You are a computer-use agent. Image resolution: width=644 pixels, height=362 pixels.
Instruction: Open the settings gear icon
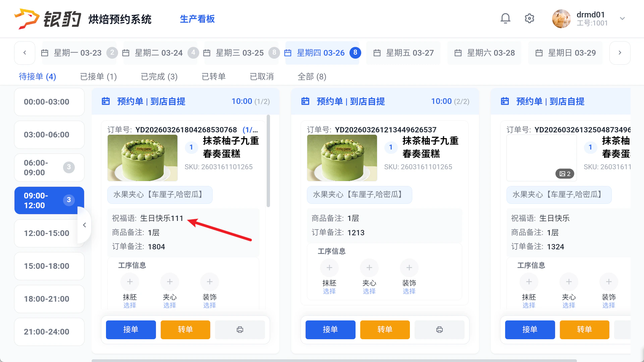(x=529, y=18)
